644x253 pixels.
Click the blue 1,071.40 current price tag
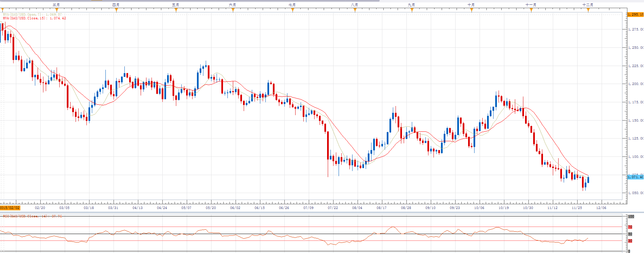click(x=635, y=177)
